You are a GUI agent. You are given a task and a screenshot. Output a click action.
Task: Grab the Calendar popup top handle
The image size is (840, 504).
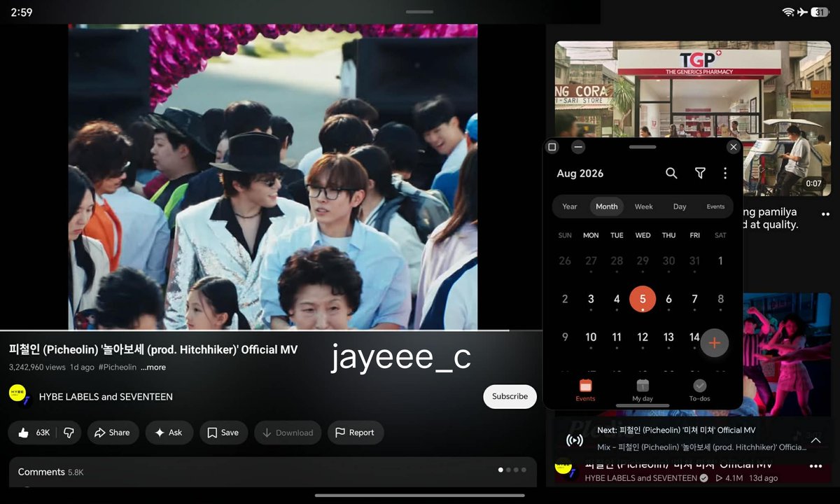coord(643,147)
